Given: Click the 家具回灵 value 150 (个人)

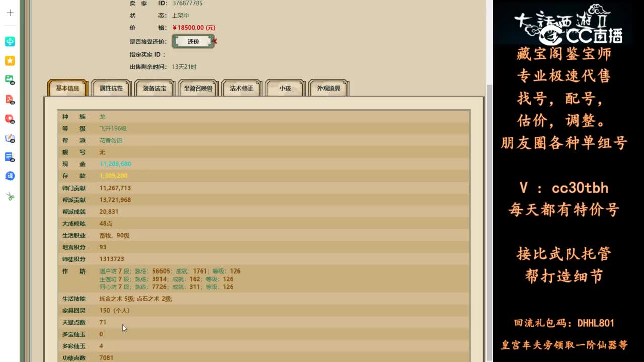Looking at the screenshot, I should (x=114, y=311).
